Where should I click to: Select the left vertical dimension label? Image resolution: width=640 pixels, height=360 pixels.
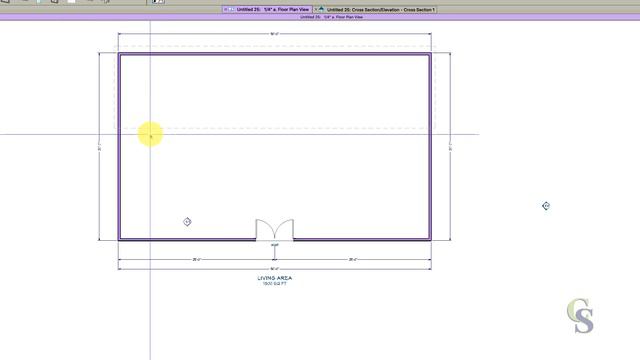pos(99,147)
